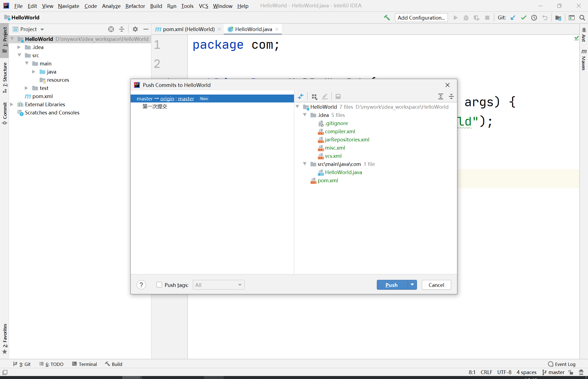The width and height of the screenshot is (588, 379).
Task: Toggle group by directory in push dialog
Action: point(314,96)
